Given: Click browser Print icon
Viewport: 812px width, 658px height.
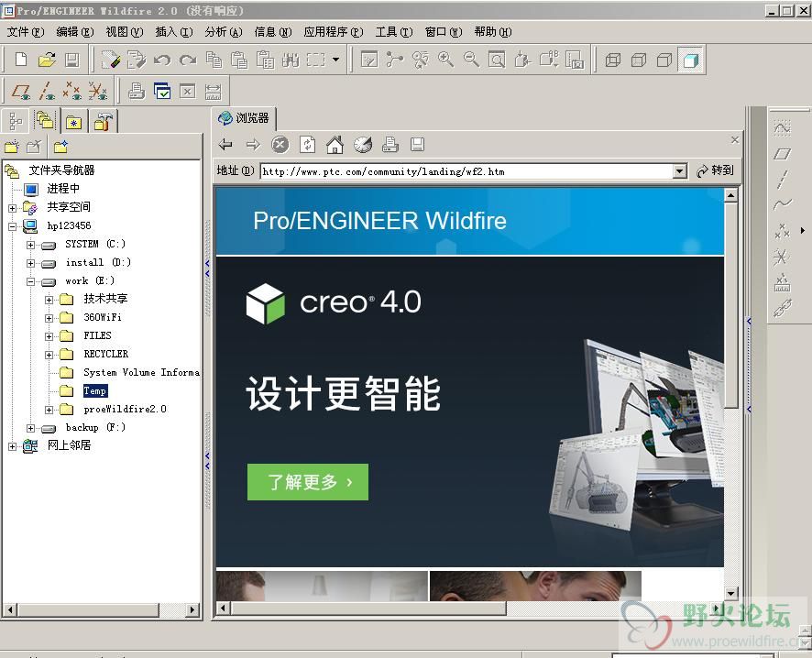Looking at the screenshot, I should (390, 145).
